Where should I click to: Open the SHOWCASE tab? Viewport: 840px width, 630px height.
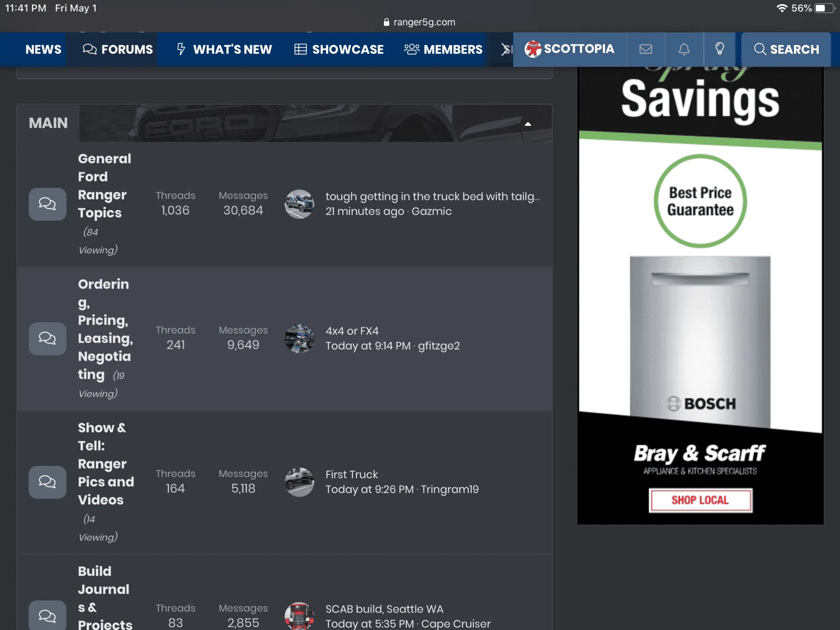coord(339,49)
